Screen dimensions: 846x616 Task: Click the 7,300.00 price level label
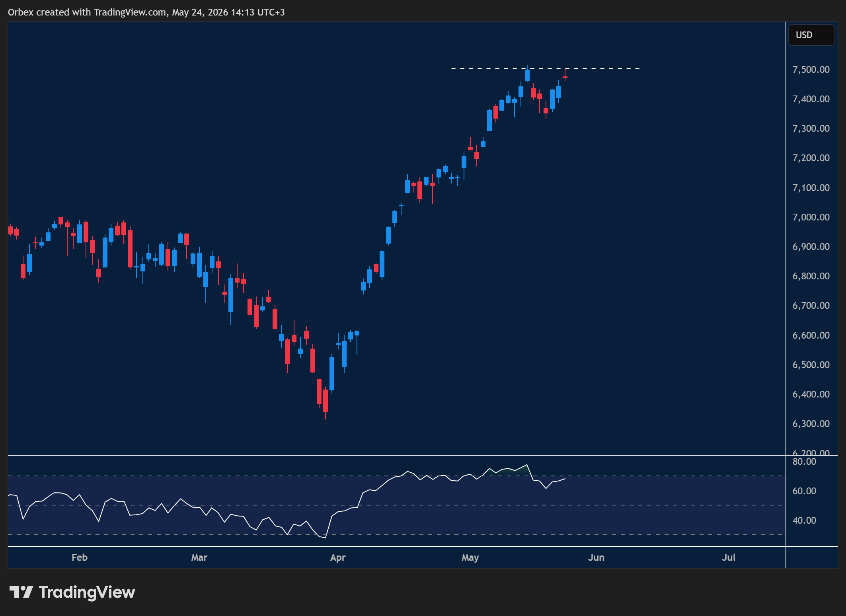(811, 129)
